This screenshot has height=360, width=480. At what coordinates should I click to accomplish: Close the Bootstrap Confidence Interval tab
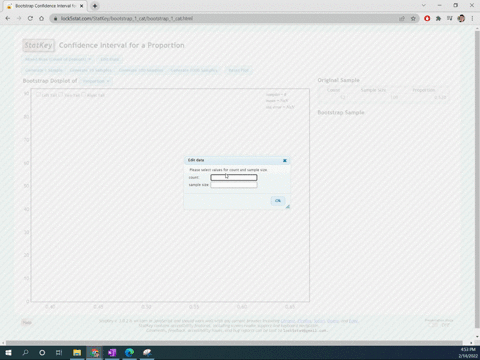click(x=81, y=6)
